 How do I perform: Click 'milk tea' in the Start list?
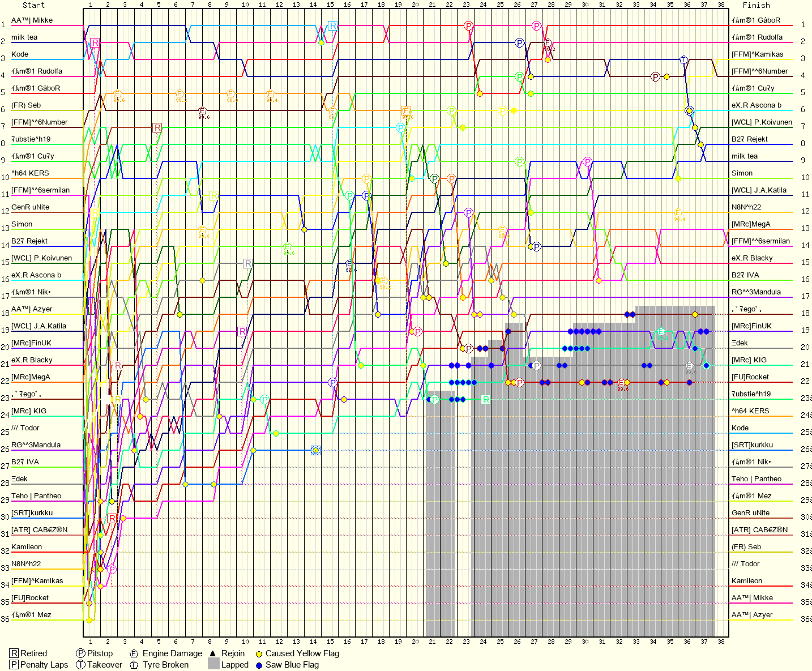24,37
